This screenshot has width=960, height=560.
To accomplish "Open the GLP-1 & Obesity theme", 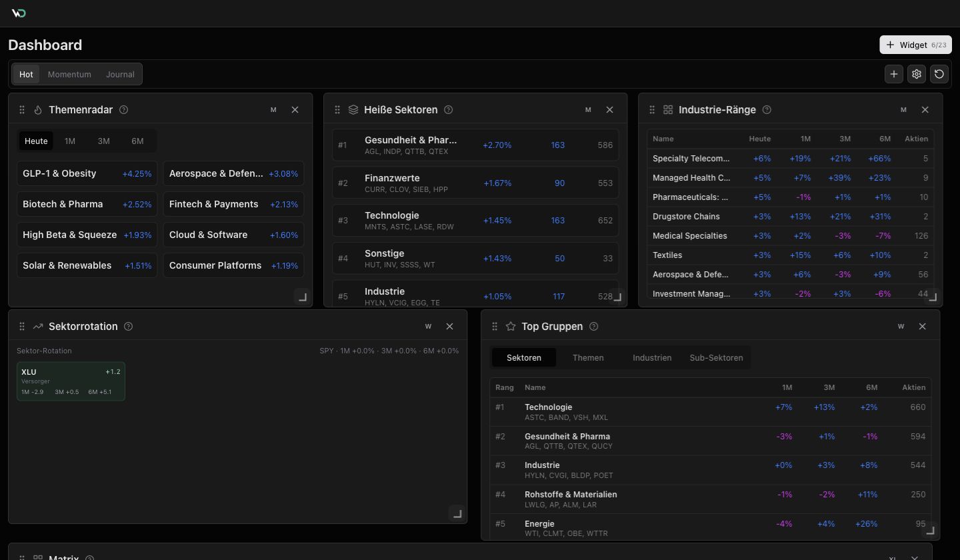I will 87,173.
